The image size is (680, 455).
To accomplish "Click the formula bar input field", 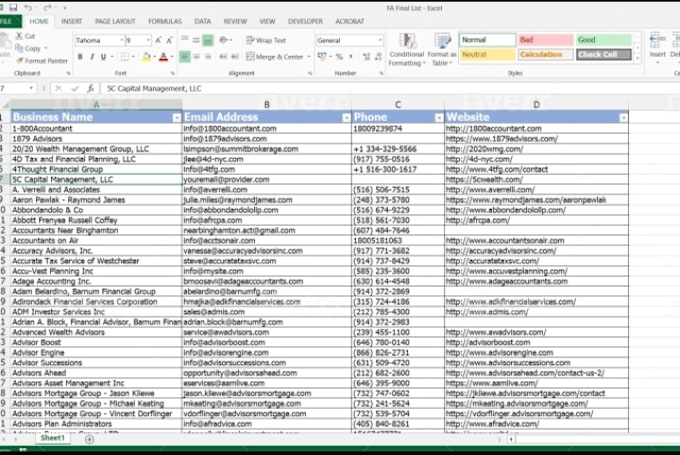I will tap(390, 88).
